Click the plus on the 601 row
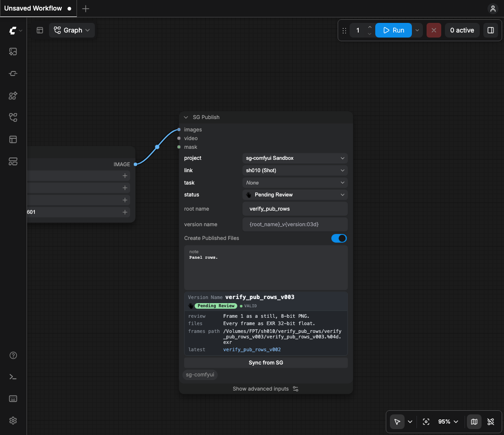Viewport: 504px width, 435px height. click(x=125, y=212)
